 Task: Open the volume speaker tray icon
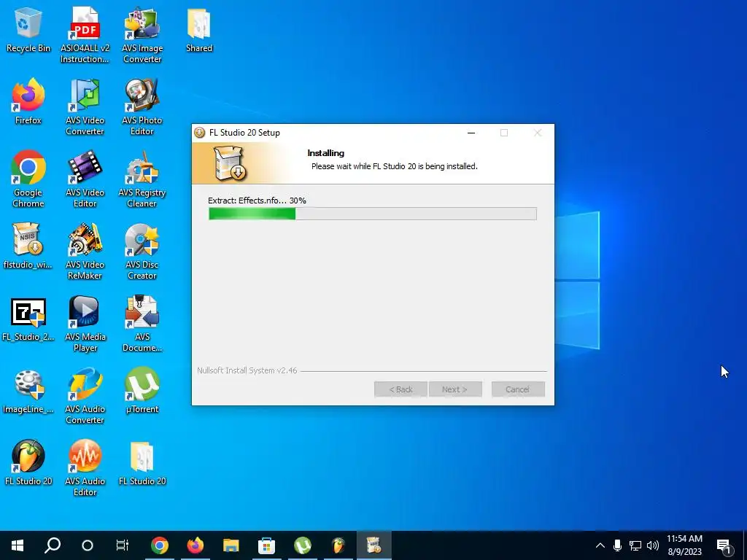coord(653,545)
